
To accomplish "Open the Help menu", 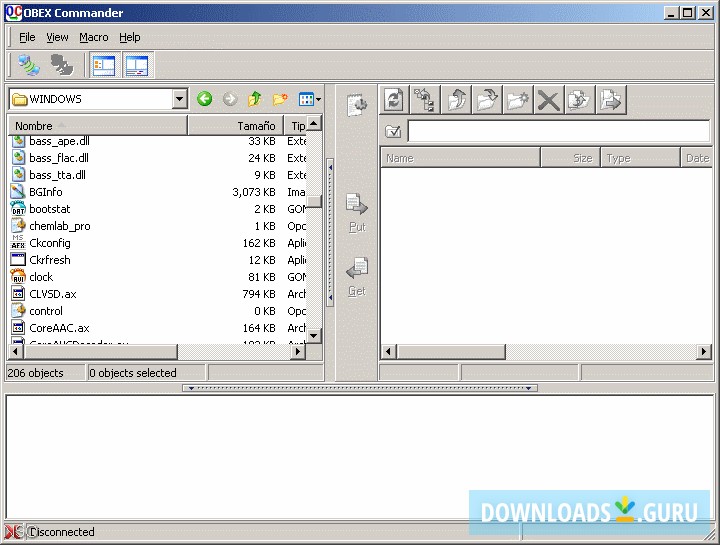I will point(129,37).
